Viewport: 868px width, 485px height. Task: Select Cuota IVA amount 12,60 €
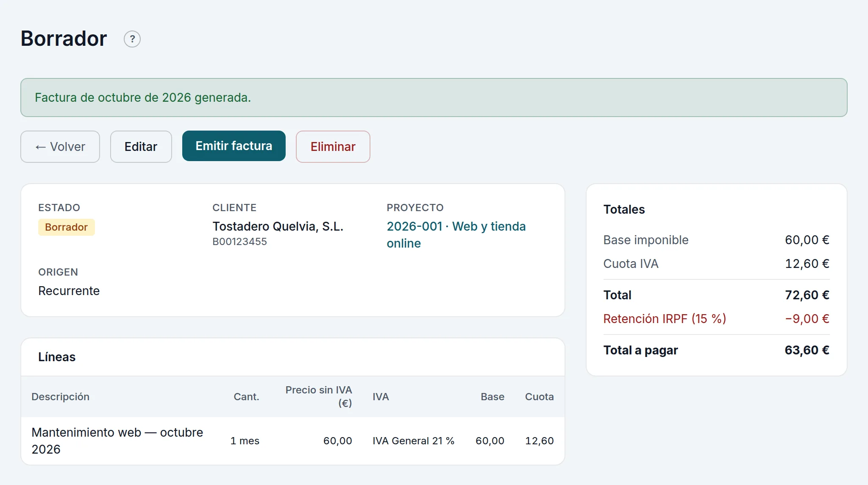(x=807, y=264)
